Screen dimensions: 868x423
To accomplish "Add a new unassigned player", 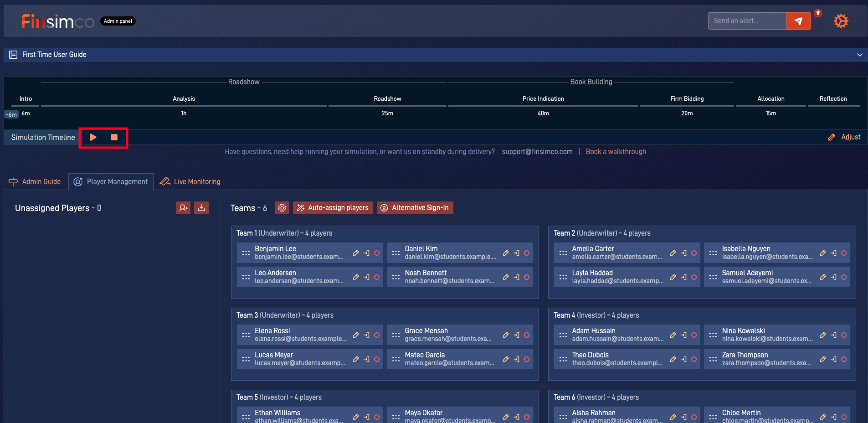I will pyautogui.click(x=183, y=208).
